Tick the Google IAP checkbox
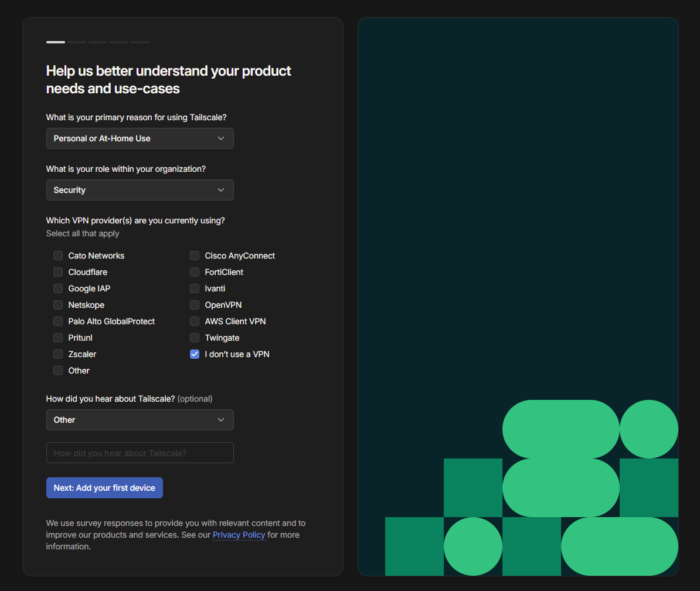This screenshot has height=591, width=700. (x=58, y=288)
